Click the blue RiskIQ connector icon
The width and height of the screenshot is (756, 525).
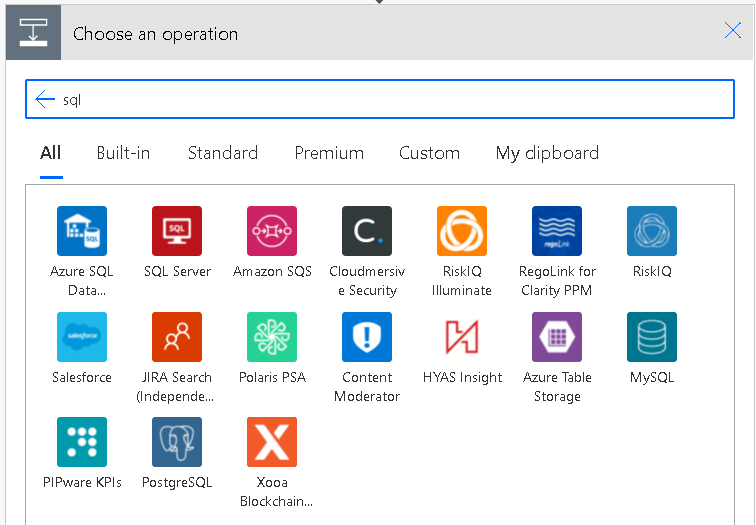652,231
